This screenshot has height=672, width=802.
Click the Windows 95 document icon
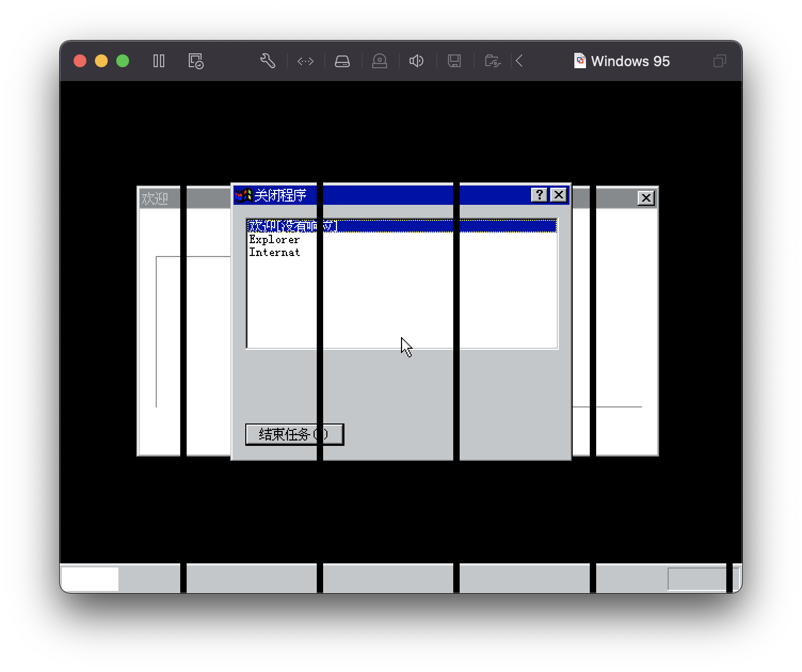pyautogui.click(x=580, y=61)
